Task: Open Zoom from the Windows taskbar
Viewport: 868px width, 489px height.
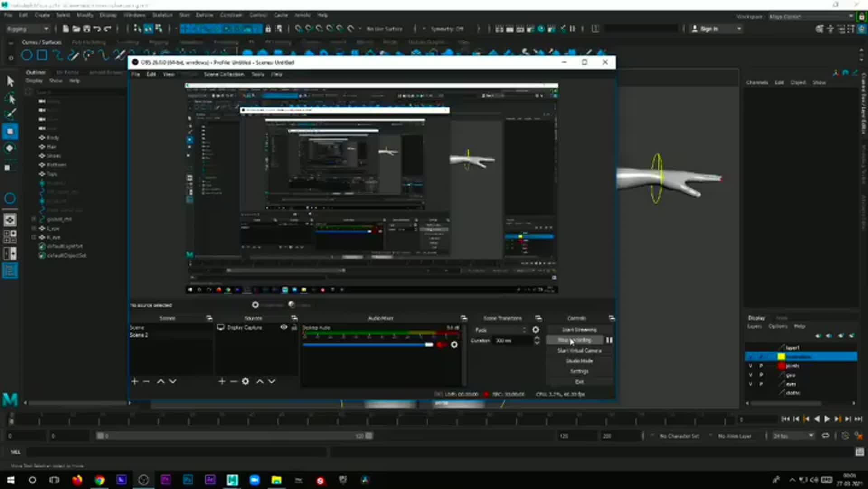Action: 255,480
